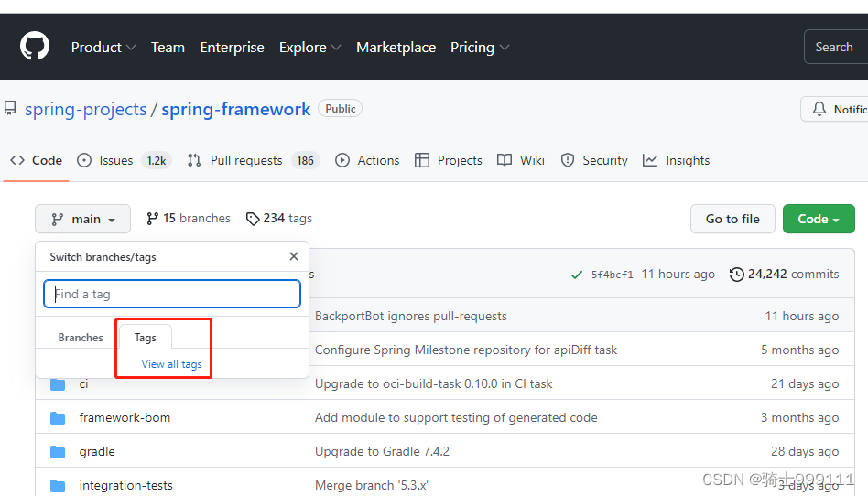The width and height of the screenshot is (868, 496).
Task: Click View all tags link
Action: point(171,364)
